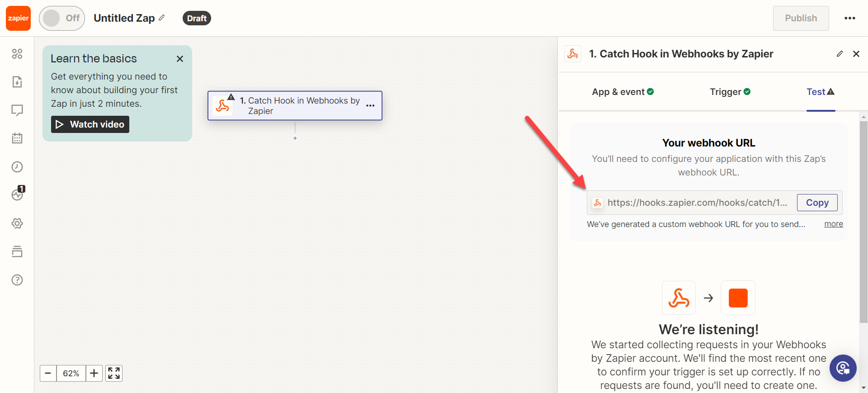This screenshot has height=393, width=868.
Task: Select the Catch Hook step node on canvas
Action: pos(295,106)
